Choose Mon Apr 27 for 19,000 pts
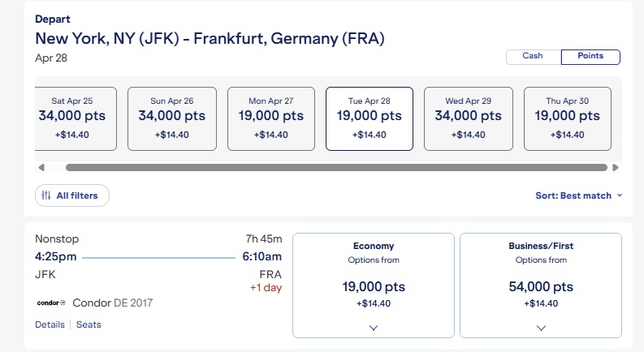Screen dimensions: 644x352 point(271,118)
